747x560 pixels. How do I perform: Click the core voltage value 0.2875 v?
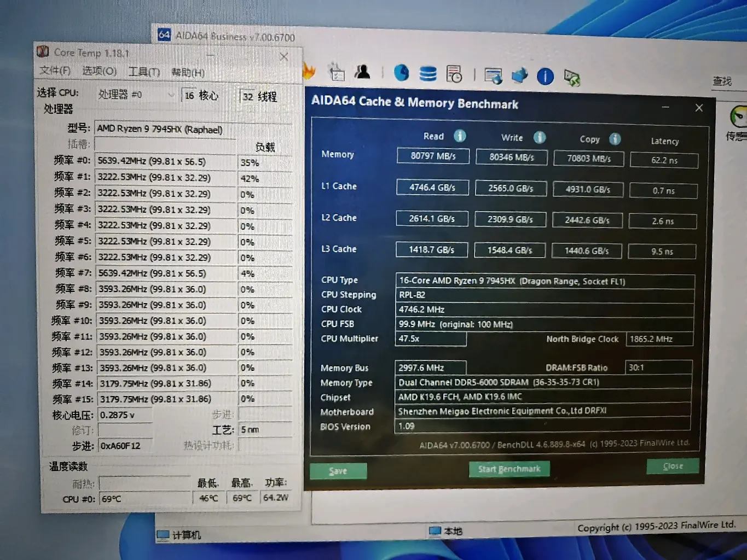pos(125,415)
